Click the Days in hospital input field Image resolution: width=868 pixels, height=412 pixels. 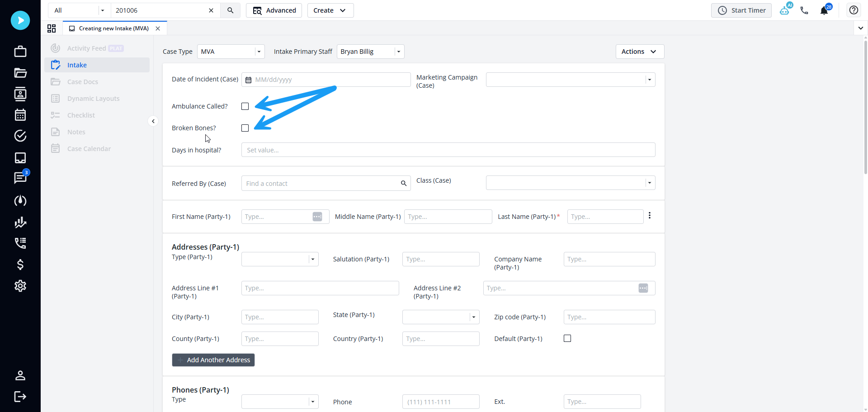(x=448, y=150)
